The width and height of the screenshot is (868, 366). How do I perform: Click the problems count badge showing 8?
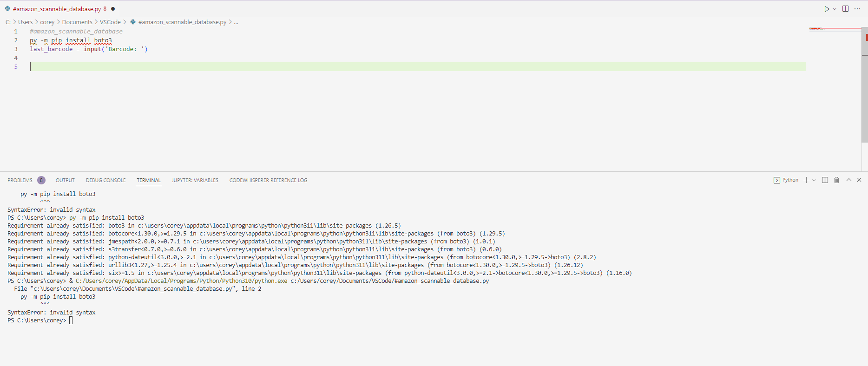[x=41, y=180]
